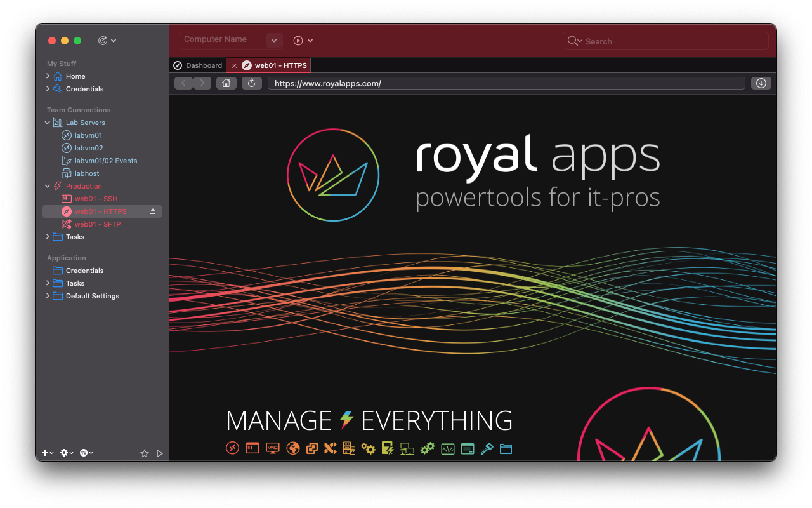Open the downloads icon beside the URL bar

[761, 83]
